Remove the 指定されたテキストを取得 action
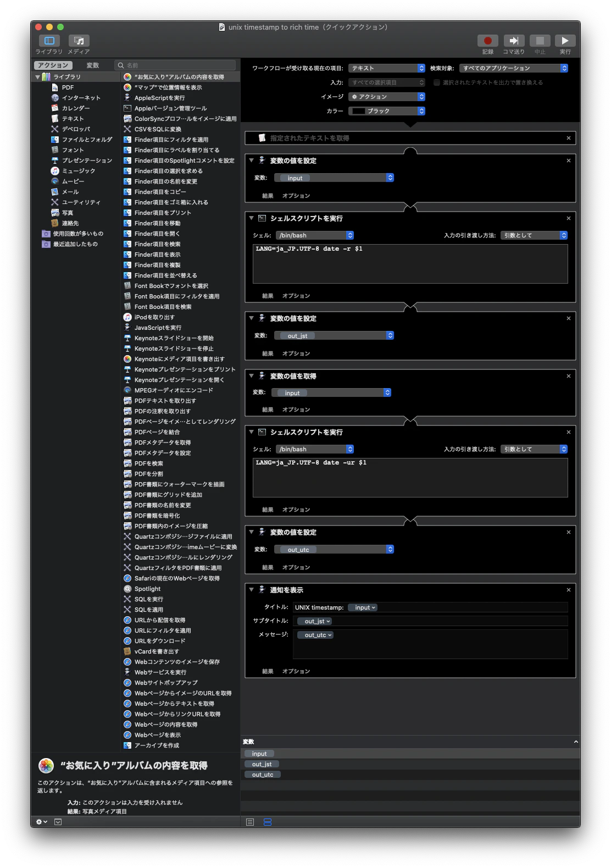This screenshot has width=611, height=868. click(x=569, y=138)
